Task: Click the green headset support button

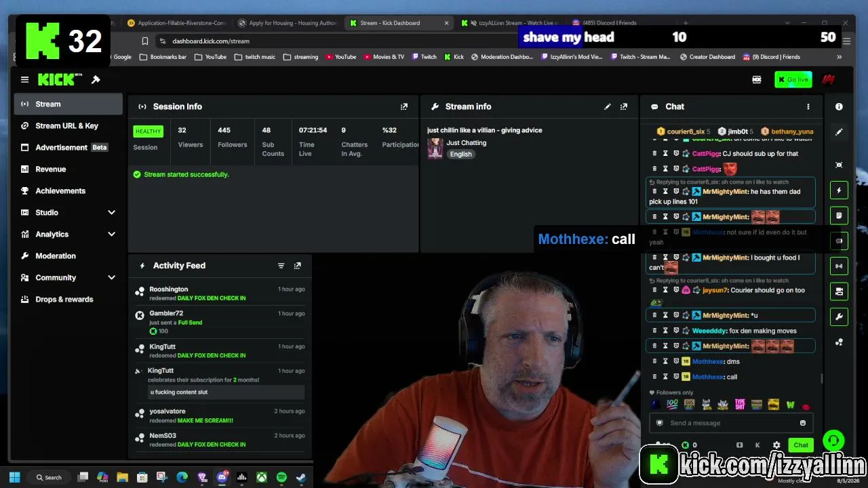Action: 833,441
